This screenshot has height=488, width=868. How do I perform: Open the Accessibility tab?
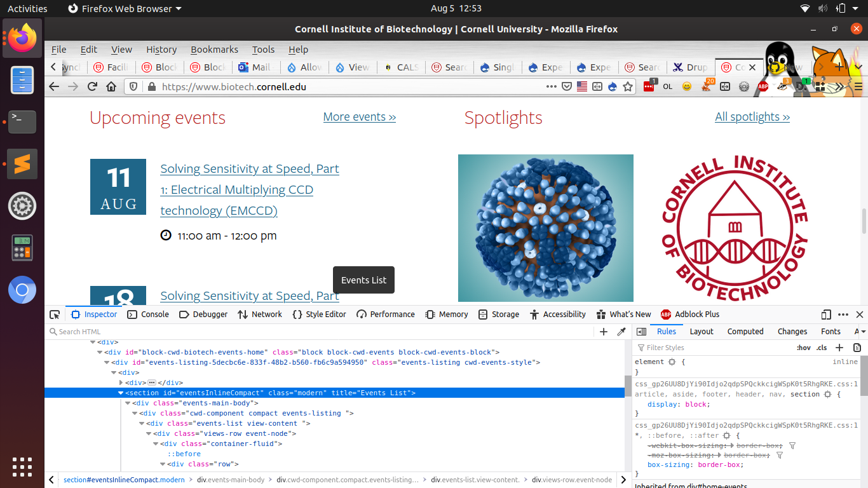click(x=557, y=315)
